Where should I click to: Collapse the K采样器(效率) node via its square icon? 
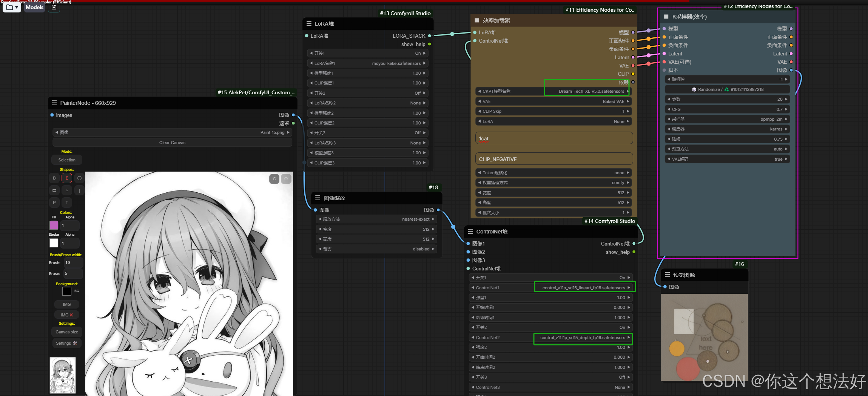(666, 17)
